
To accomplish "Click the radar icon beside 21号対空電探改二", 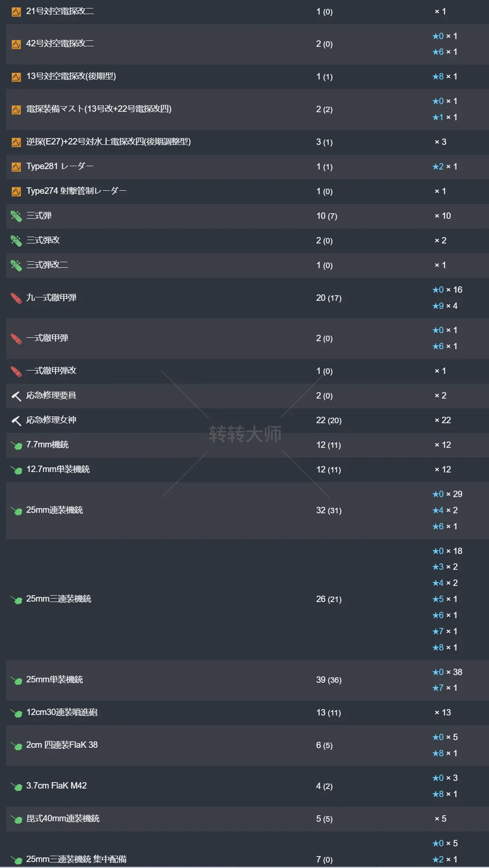I will click(16, 12).
